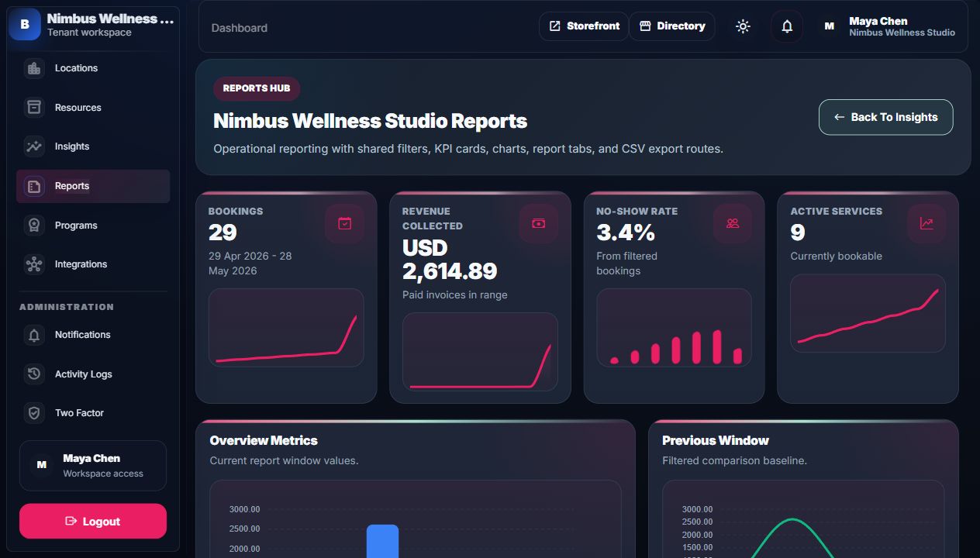Click the Activity Logs history icon
The width and height of the screenshot is (980, 558).
pos(34,374)
